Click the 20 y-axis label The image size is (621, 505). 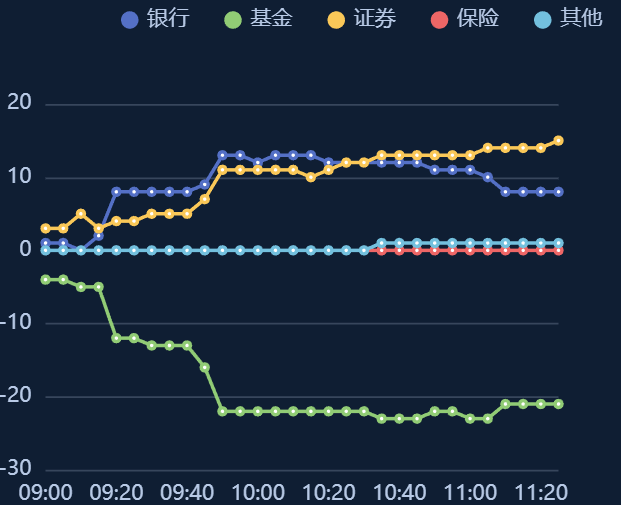tap(20, 103)
